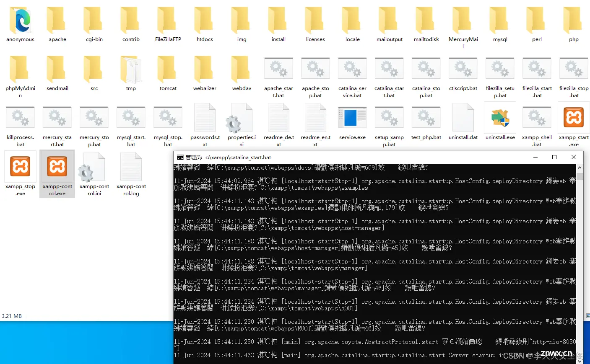Select the anonymous folder icon
Image resolution: width=590 pixels, height=364 pixels.
(x=20, y=20)
